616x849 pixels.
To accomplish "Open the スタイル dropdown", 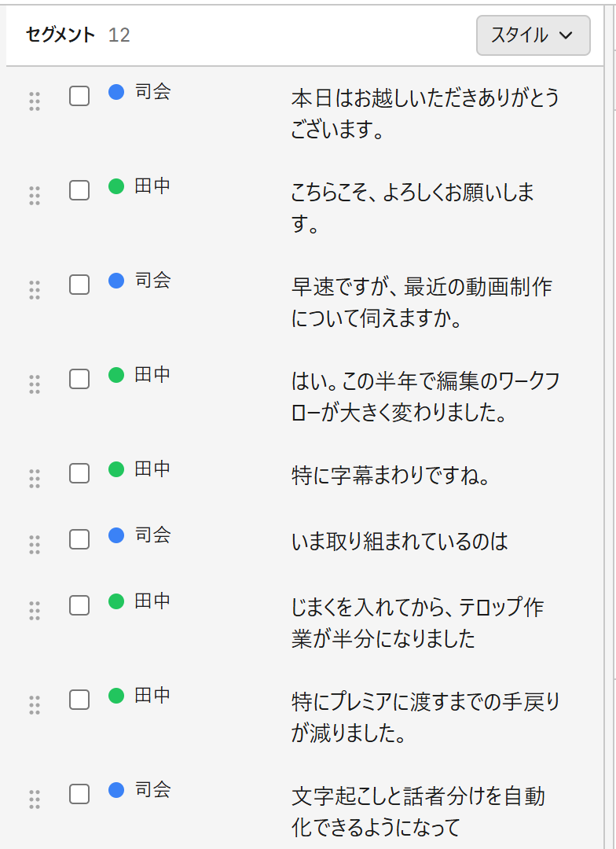I will [533, 35].
